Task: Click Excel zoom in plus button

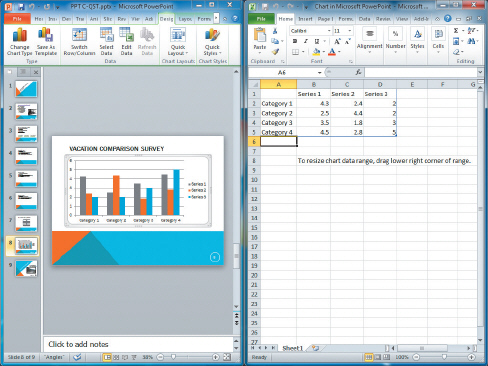Action: pyautogui.click(x=471, y=357)
